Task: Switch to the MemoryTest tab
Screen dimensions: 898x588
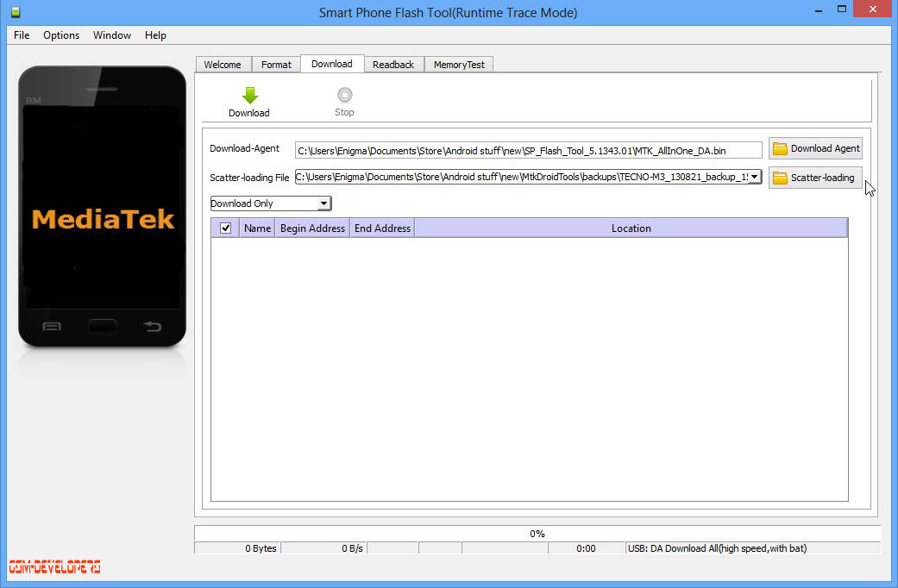Action: point(459,65)
